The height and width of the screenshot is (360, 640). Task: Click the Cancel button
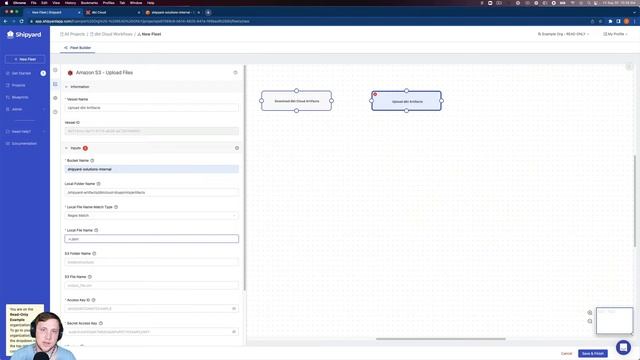pyautogui.click(x=567, y=353)
